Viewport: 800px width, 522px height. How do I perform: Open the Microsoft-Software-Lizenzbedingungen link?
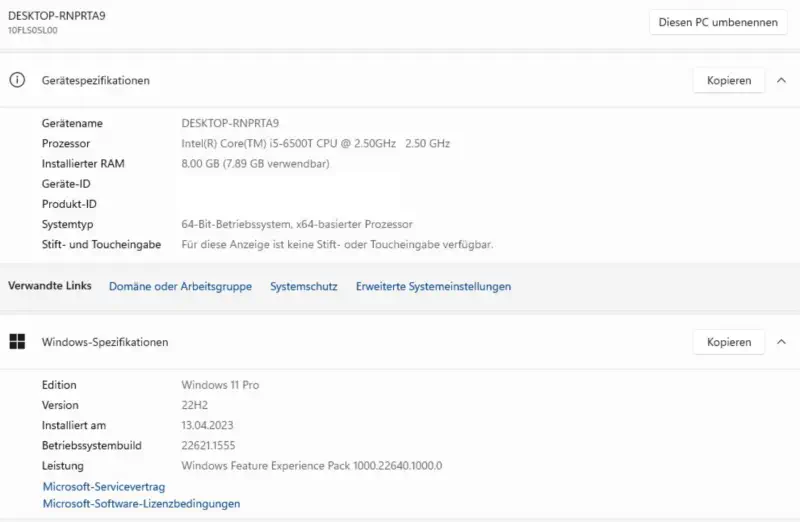click(141, 504)
